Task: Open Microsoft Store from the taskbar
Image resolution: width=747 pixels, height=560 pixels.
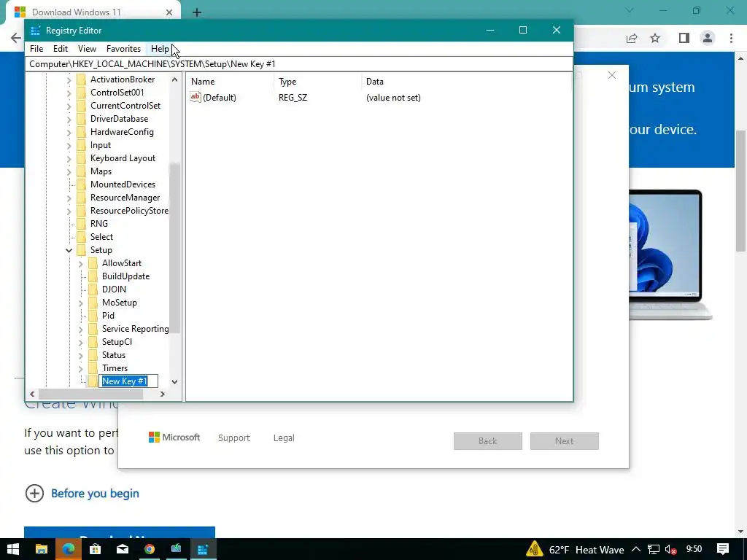Action: [x=96, y=550]
